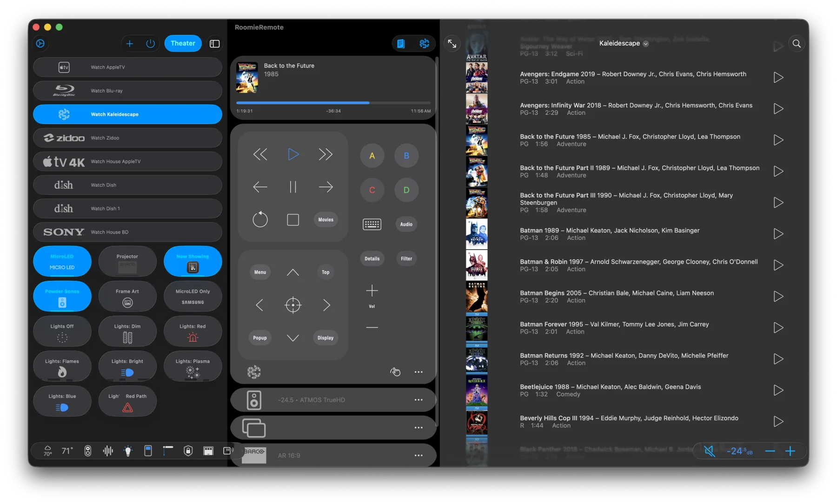The height and width of the screenshot is (504, 837).
Task: Play Batman Begins 2005 from the list
Action: (778, 297)
